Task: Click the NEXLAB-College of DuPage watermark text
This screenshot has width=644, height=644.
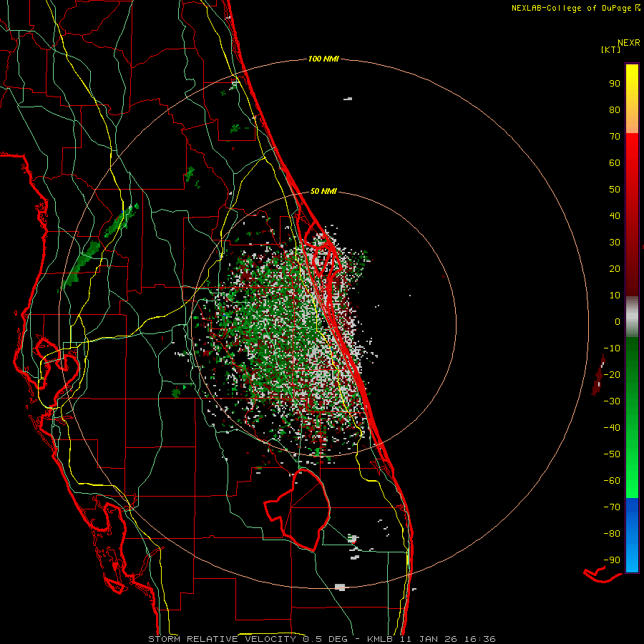Action: coord(572,8)
